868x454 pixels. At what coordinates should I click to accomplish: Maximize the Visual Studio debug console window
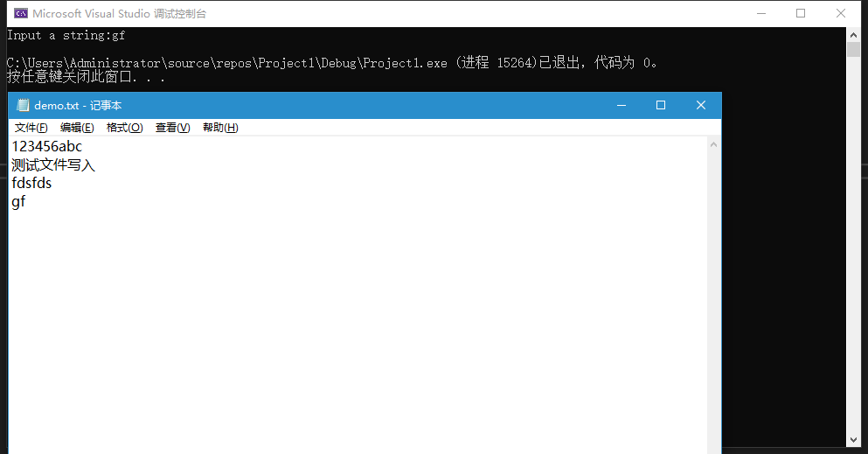coord(801,13)
